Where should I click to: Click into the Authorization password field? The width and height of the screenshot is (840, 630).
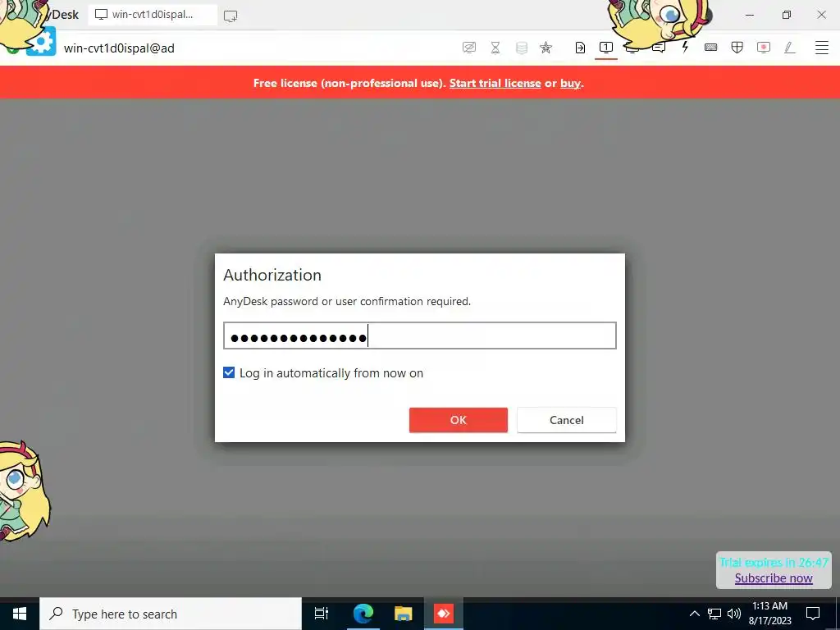[419, 336]
